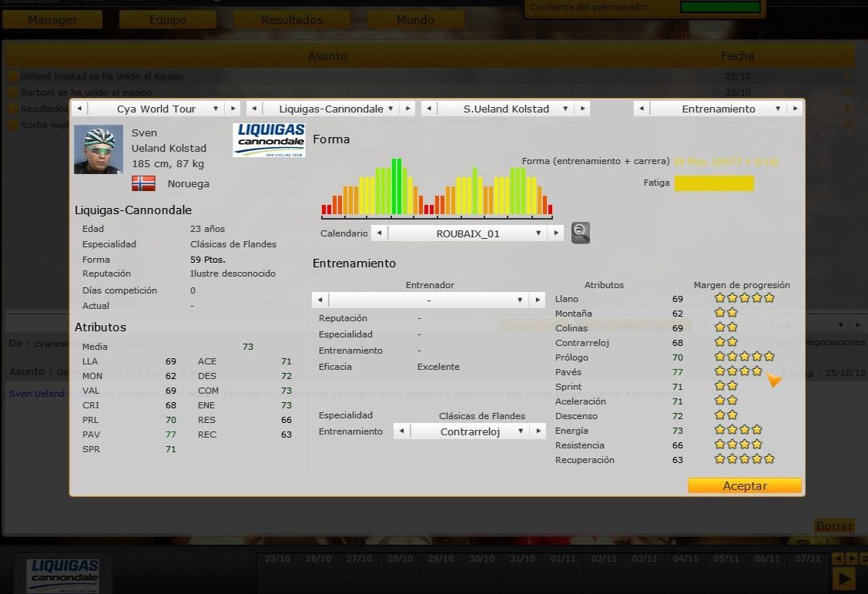Image resolution: width=868 pixels, height=594 pixels.
Task: Click the Liquigas Cannondale logo in rider panel
Action: (269, 139)
